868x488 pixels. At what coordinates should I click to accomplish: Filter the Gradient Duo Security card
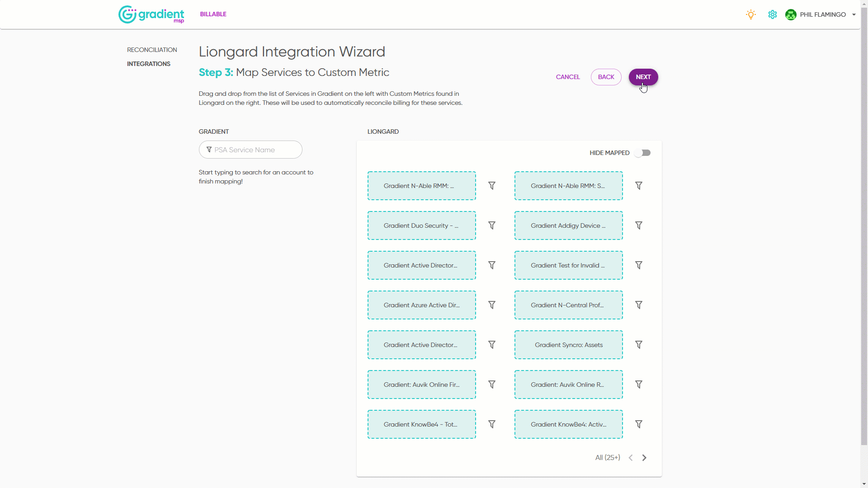(x=492, y=225)
